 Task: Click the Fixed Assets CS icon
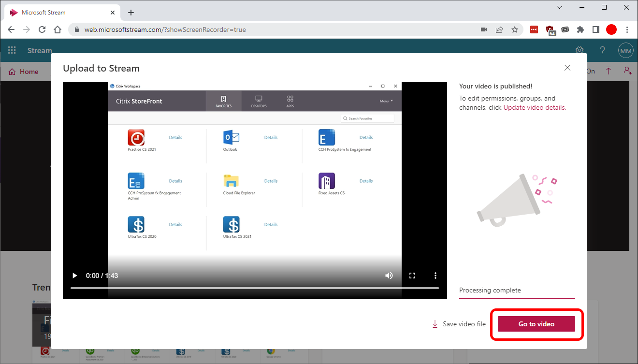327,181
